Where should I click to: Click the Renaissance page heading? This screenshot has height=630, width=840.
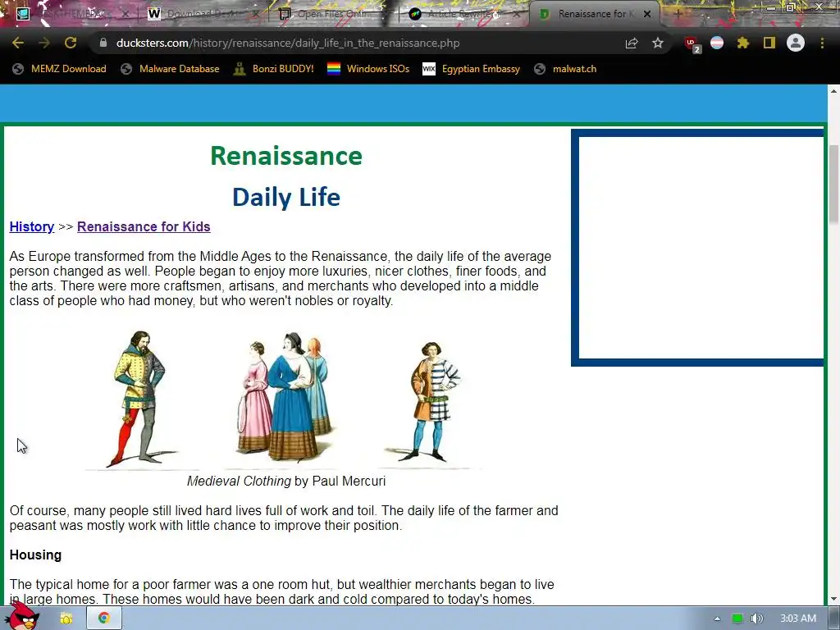pyautogui.click(x=286, y=156)
